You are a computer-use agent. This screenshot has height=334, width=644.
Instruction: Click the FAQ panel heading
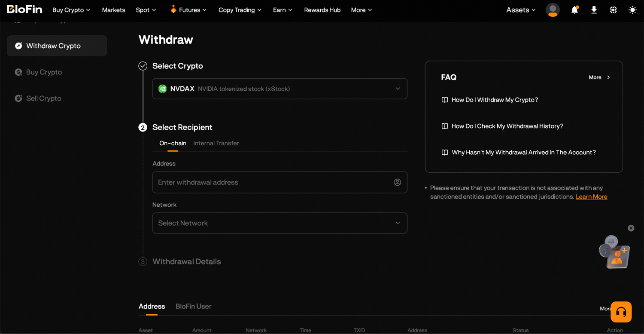(x=449, y=77)
